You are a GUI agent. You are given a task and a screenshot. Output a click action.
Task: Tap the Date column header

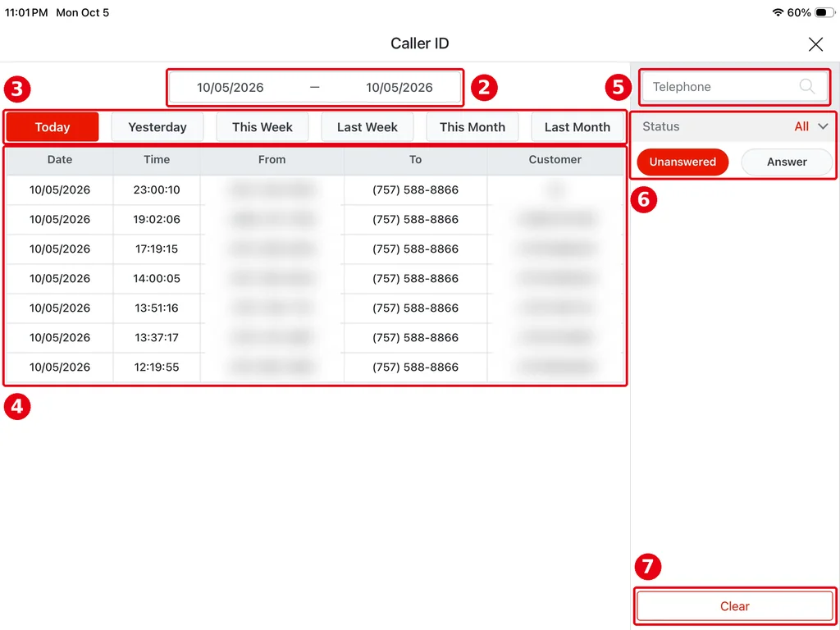coord(59,160)
